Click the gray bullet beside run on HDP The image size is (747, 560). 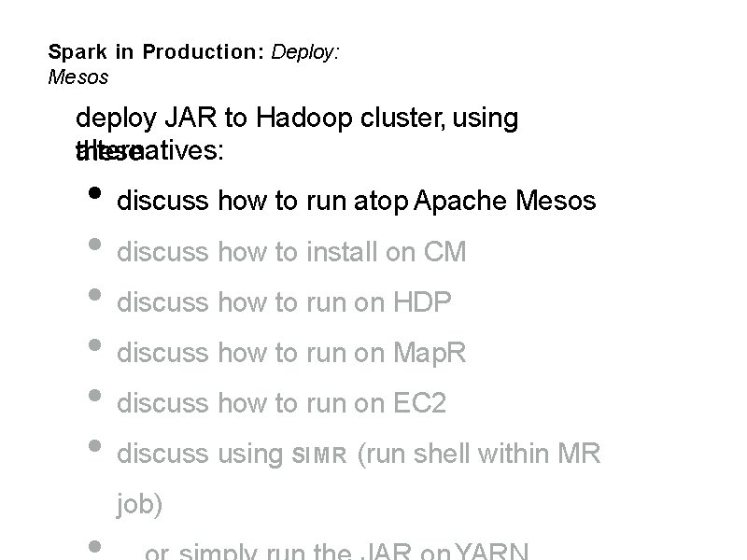click(x=95, y=294)
